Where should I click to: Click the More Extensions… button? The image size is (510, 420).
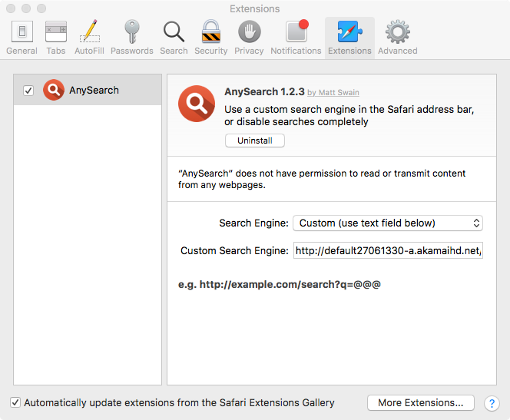pos(421,403)
